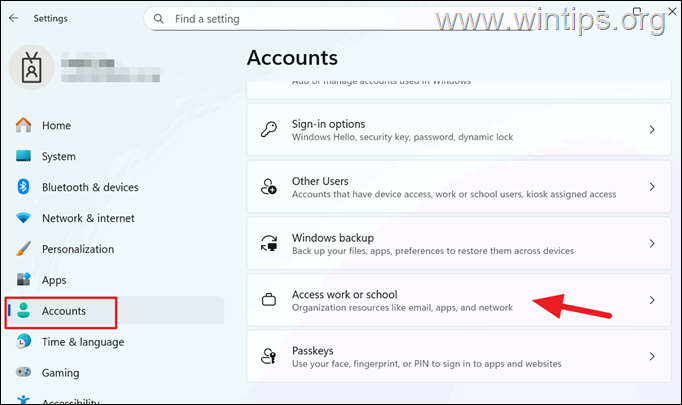Screen dimensions: 682x405
Task: Expand Other Users chevron
Action: point(652,187)
